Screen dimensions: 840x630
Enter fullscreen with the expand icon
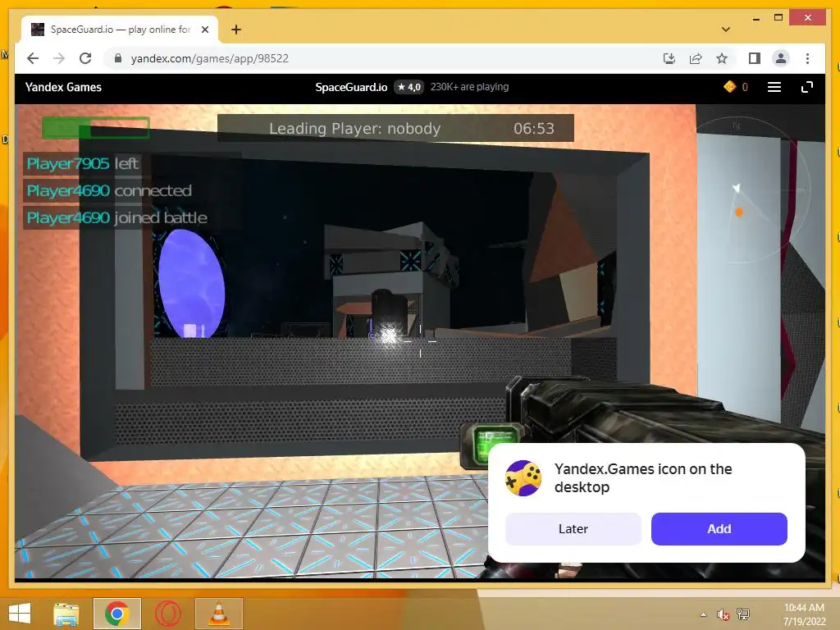pyautogui.click(x=807, y=87)
